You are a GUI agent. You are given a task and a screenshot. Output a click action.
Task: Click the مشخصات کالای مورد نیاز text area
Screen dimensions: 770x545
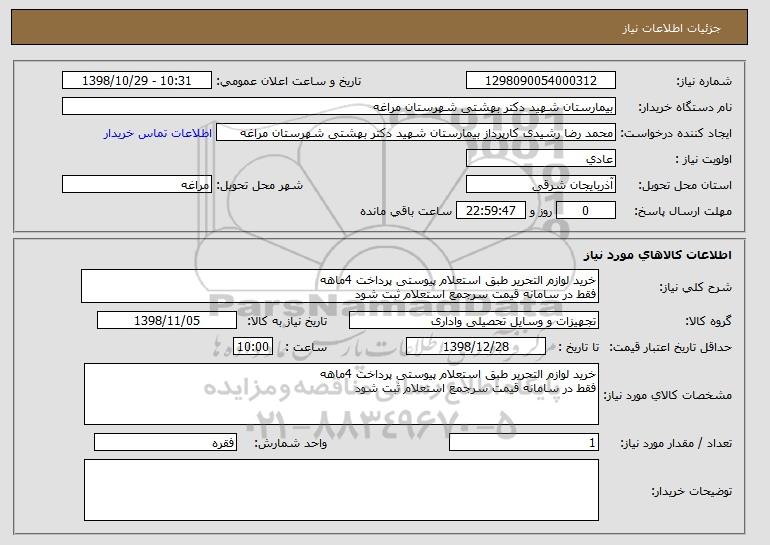[341, 394]
